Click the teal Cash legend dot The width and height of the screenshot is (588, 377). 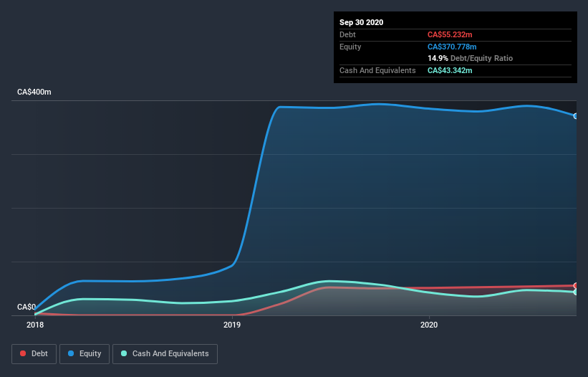tap(124, 353)
